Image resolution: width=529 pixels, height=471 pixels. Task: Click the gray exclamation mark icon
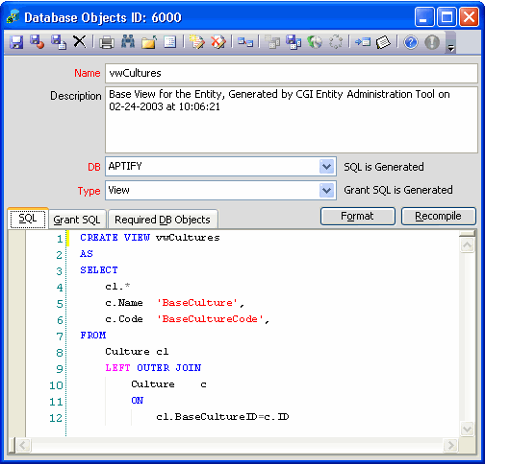click(x=432, y=43)
